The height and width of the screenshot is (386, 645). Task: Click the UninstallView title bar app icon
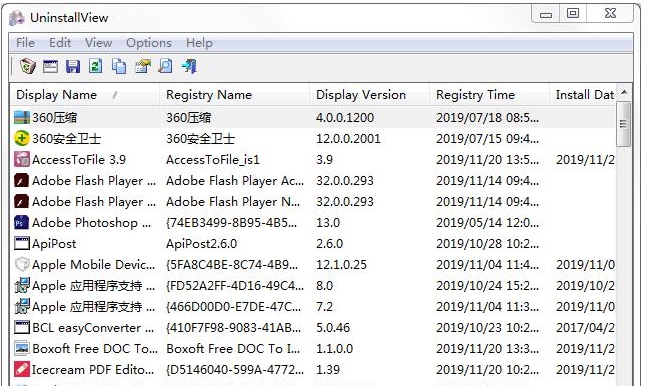coord(17,18)
